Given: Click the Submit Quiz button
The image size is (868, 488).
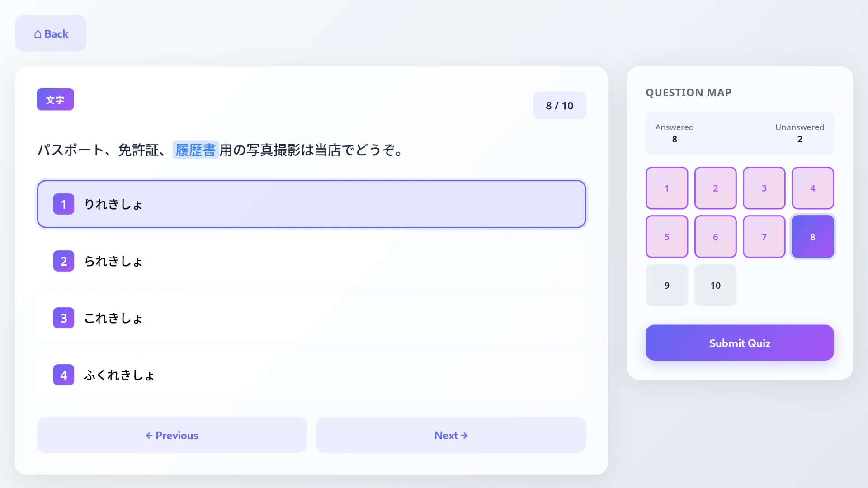Looking at the screenshot, I should pos(739,343).
